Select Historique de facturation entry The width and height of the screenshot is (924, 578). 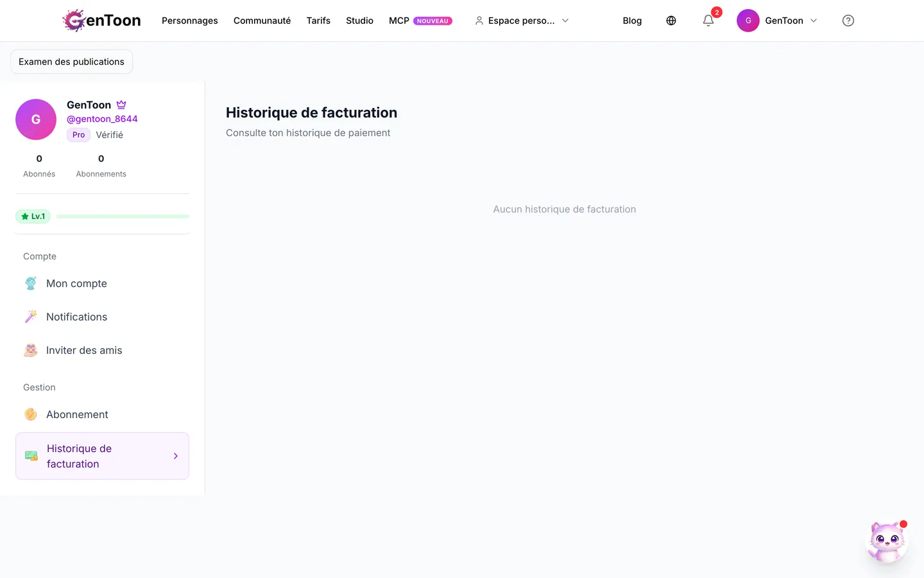(102, 456)
